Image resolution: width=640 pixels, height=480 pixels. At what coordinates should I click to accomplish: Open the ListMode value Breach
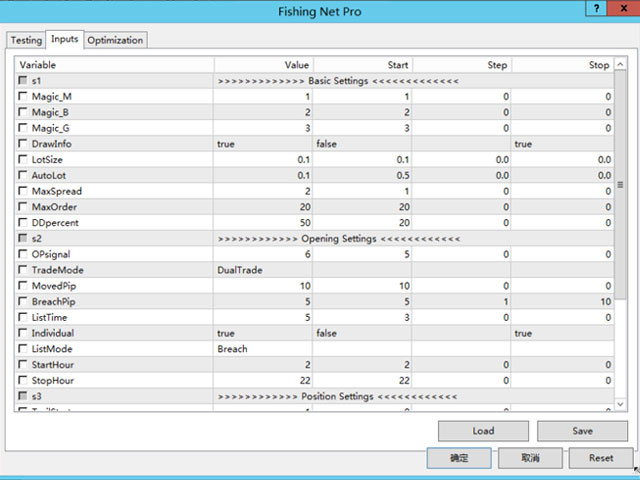[232, 349]
